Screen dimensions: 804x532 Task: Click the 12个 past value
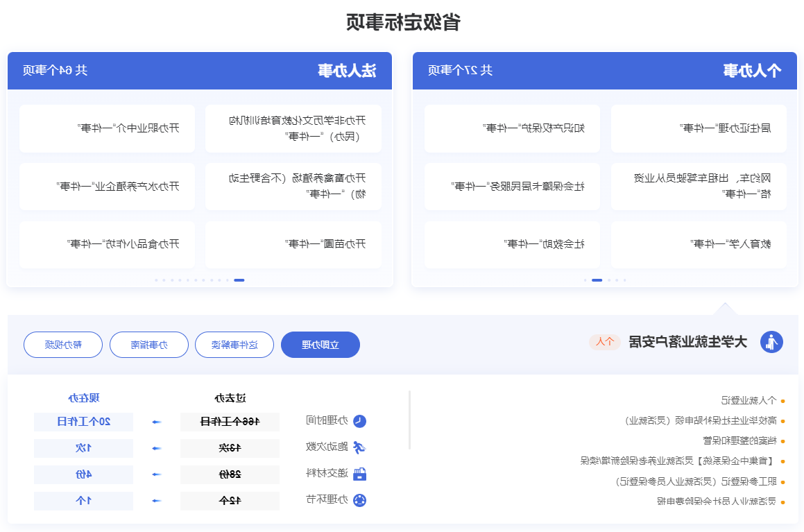[230, 501]
